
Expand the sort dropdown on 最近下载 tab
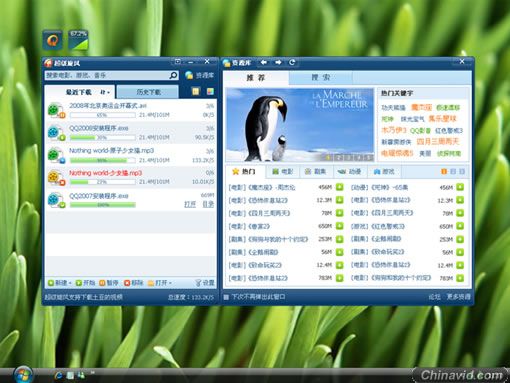(105, 92)
